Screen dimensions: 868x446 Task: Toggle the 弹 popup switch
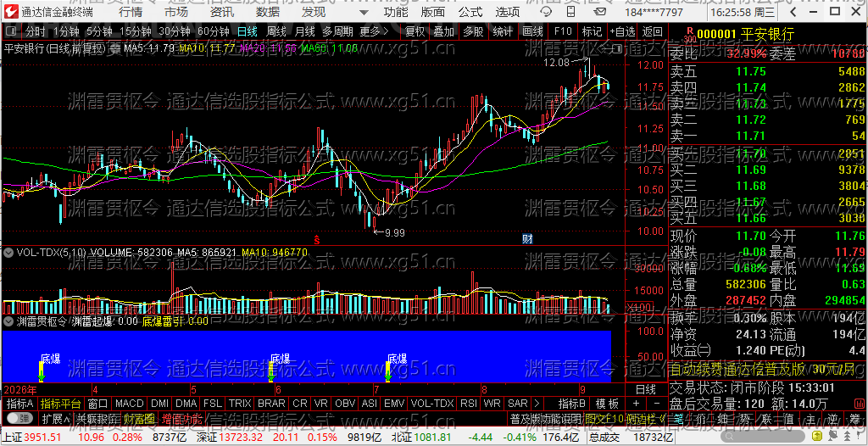(x=21, y=418)
